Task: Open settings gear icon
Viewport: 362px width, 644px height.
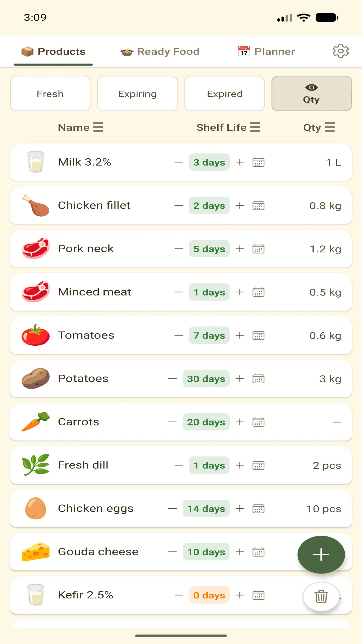Action: 341,51
